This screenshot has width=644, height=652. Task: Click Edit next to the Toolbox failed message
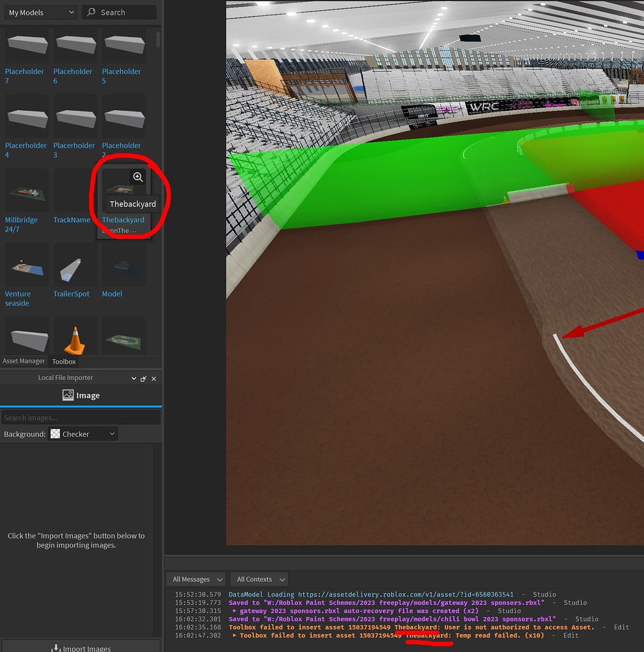click(x=621, y=627)
